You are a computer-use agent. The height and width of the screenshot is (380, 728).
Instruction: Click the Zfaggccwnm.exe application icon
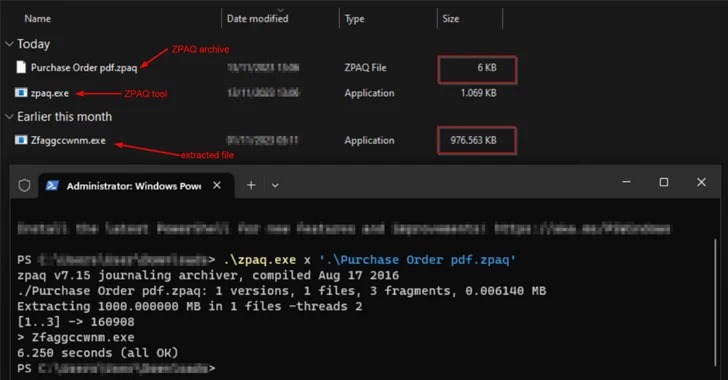click(x=21, y=140)
